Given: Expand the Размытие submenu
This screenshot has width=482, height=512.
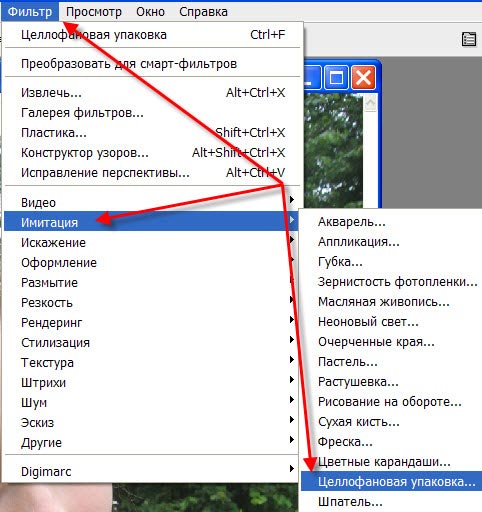Looking at the screenshot, I should pos(151,282).
